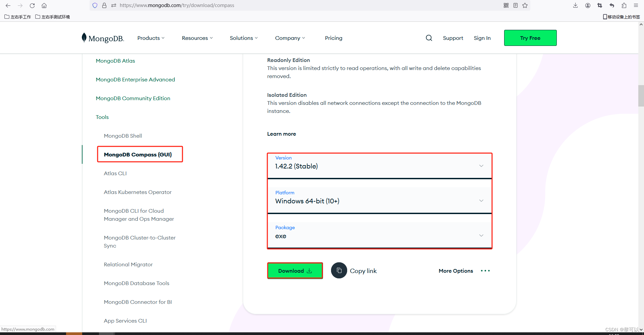
Task: Click the browser home icon
Action: [44, 5]
